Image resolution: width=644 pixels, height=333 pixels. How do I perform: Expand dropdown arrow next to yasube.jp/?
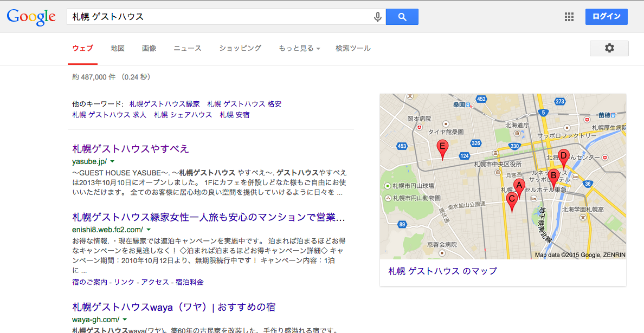(x=112, y=161)
